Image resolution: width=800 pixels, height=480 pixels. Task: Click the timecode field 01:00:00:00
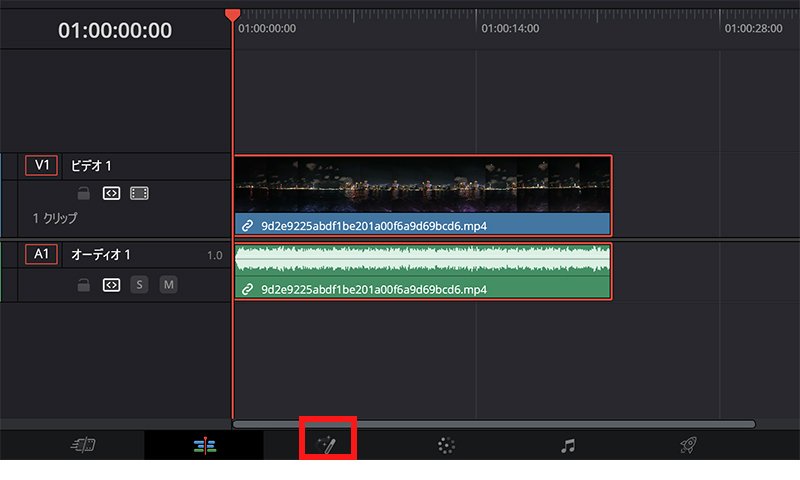tap(115, 31)
